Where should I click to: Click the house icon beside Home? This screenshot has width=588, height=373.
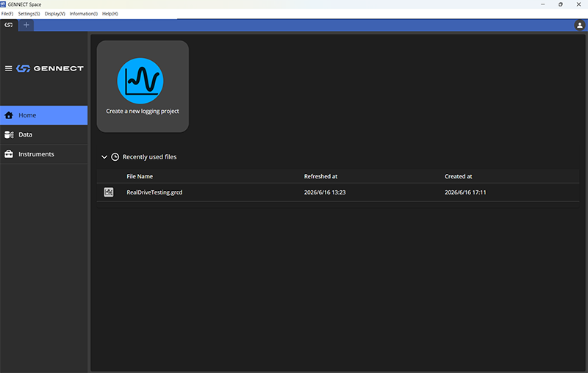[9, 115]
